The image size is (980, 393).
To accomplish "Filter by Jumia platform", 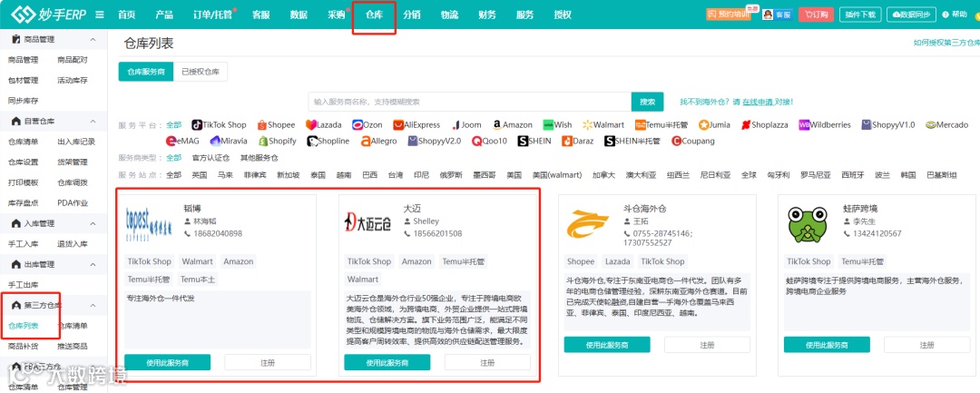I will 714,125.
